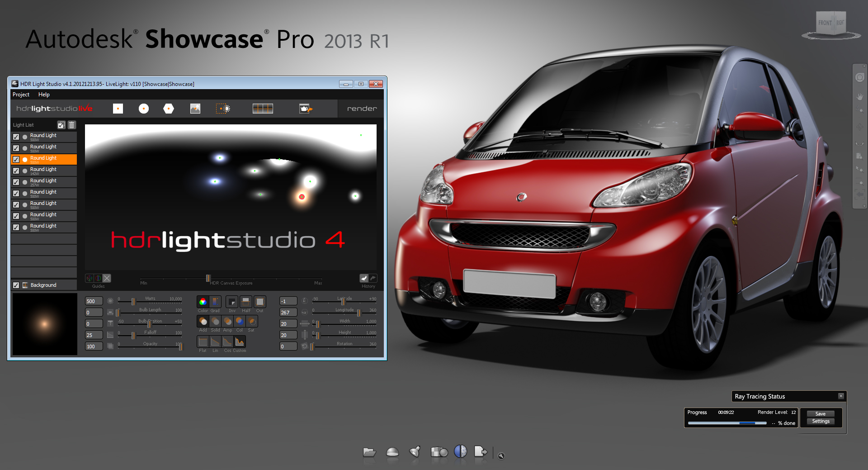Image resolution: width=868 pixels, height=470 pixels.
Task: Select the Custom falloff icon
Action: (240, 342)
